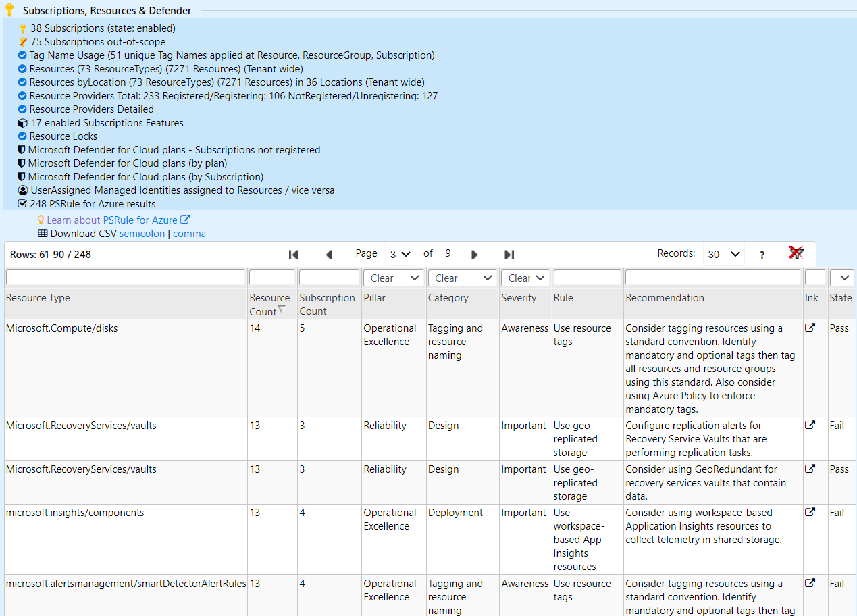857x616 pixels.
Task: Open external link for smartDetectorAlertRules row
Action: pos(810,583)
